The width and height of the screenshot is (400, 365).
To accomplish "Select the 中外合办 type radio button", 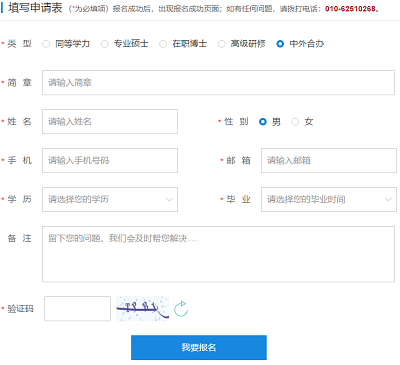I will click(x=280, y=44).
